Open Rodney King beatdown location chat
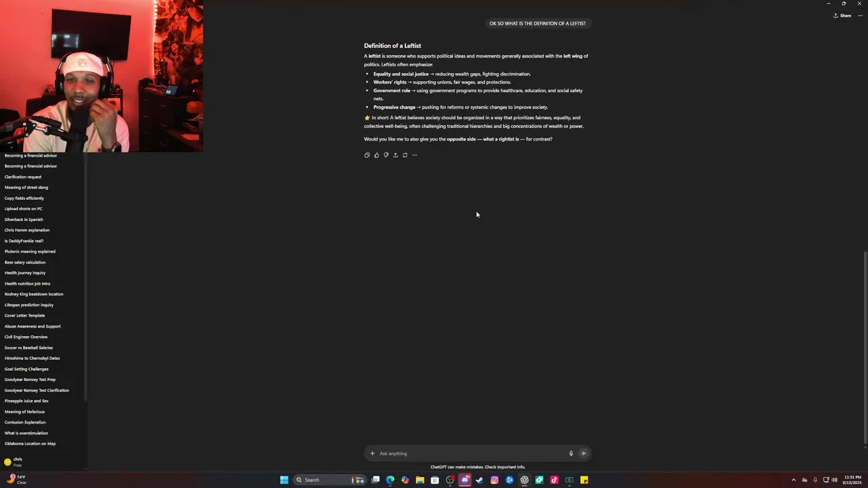 34,294
